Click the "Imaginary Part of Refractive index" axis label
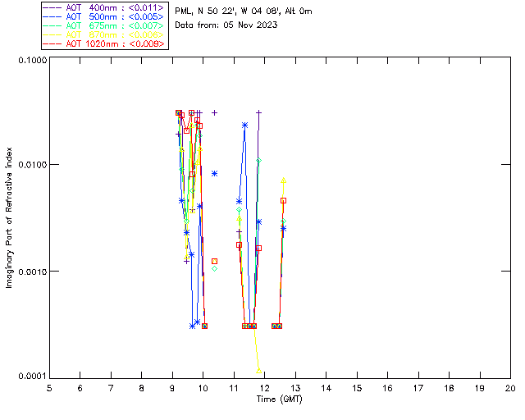Viewport: 525px width, 420px height. pos(9,217)
